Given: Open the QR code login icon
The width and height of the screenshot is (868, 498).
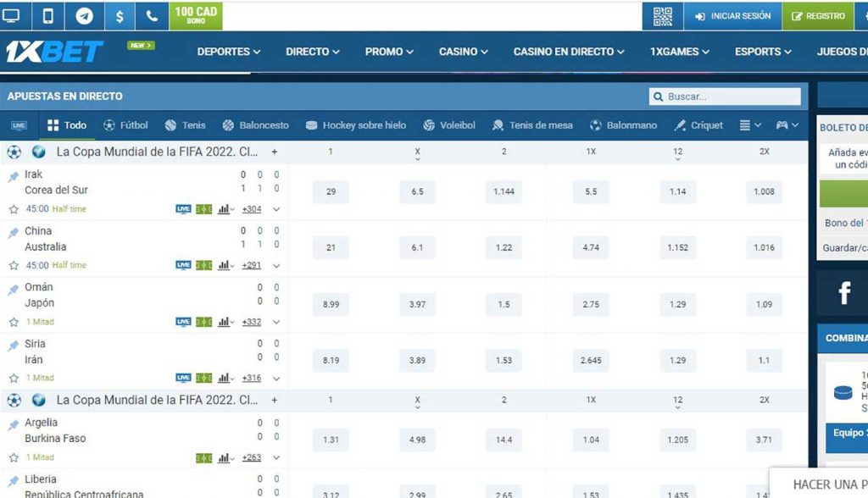Looking at the screenshot, I should click(x=663, y=16).
